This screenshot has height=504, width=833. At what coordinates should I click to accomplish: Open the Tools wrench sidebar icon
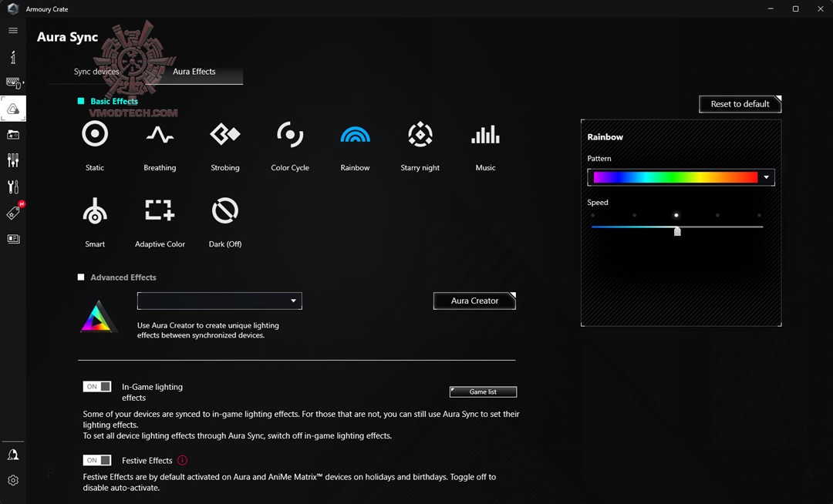click(13, 186)
